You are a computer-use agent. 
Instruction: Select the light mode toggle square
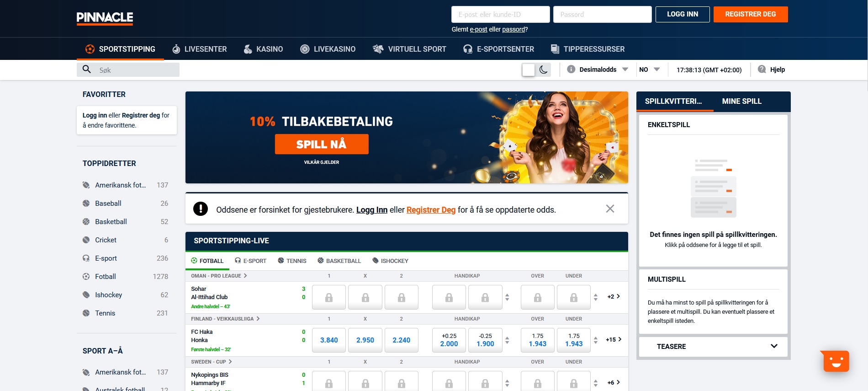[528, 70]
